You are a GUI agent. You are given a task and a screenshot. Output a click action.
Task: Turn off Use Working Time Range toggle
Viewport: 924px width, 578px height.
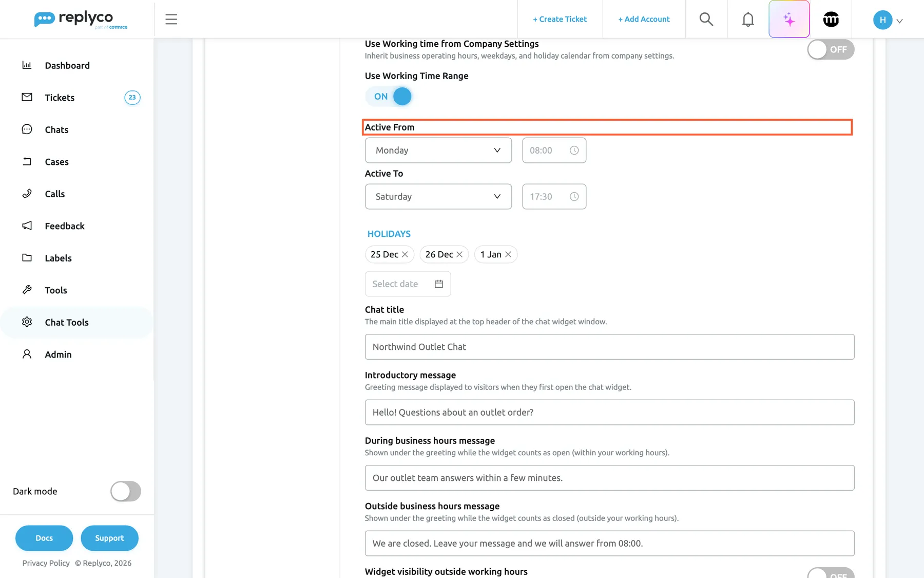click(x=389, y=96)
